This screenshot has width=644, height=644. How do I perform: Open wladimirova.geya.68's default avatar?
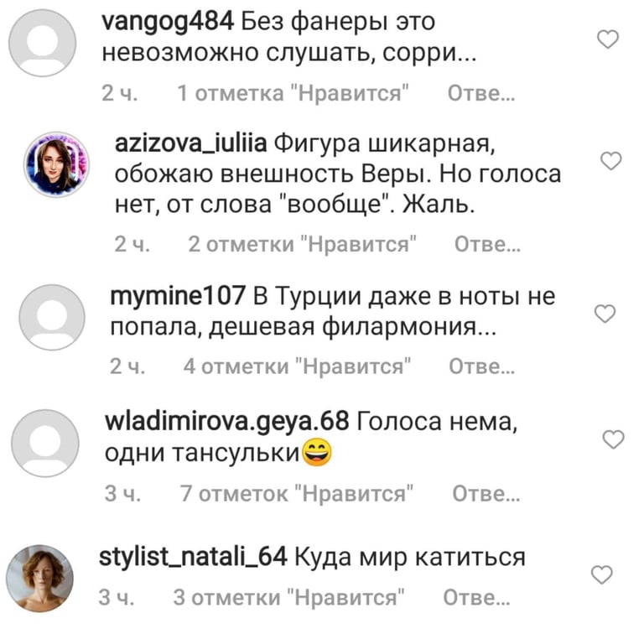(x=44, y=443)
